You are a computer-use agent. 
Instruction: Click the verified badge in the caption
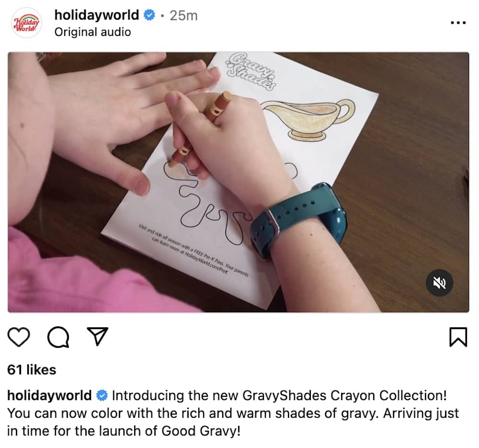(102, 395)
